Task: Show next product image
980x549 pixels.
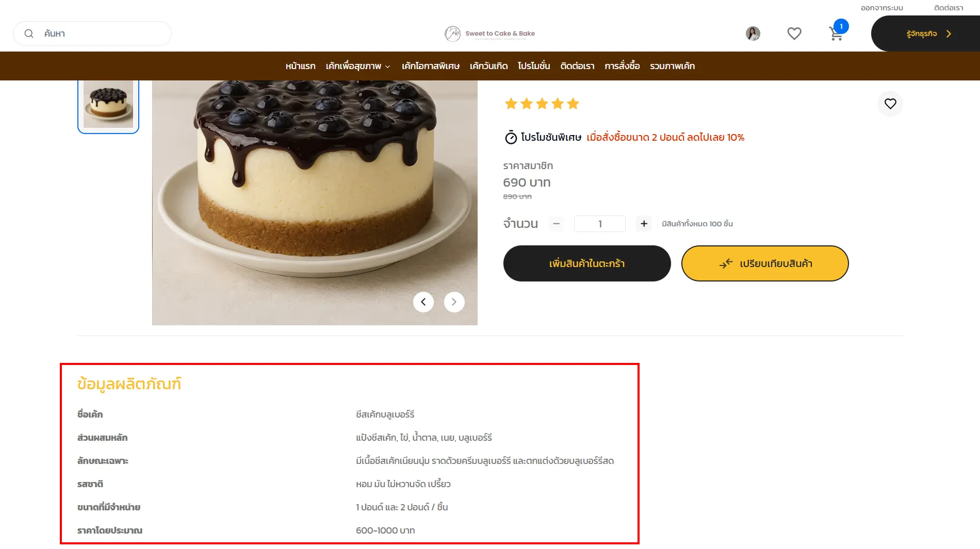Action: point(454,302)
